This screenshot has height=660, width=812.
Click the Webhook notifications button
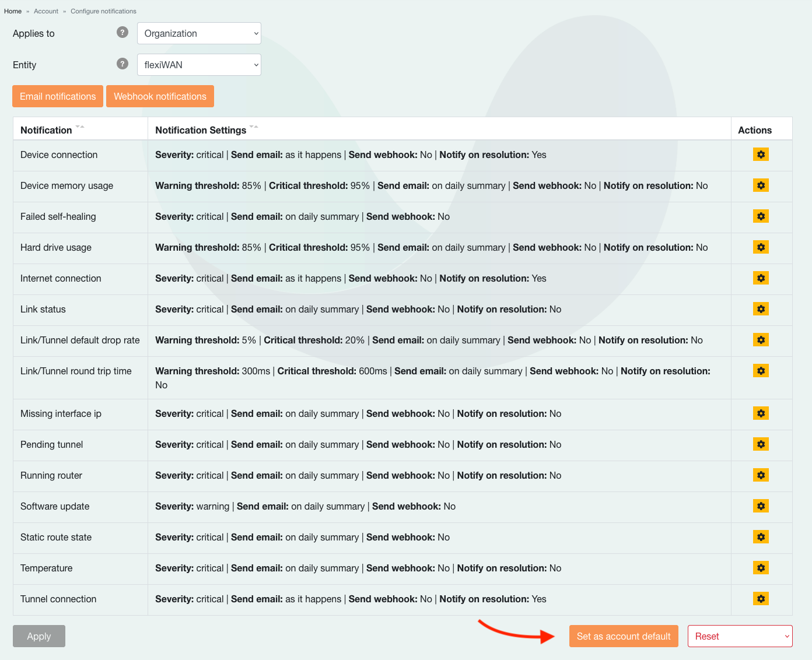(x=160, y=96)
